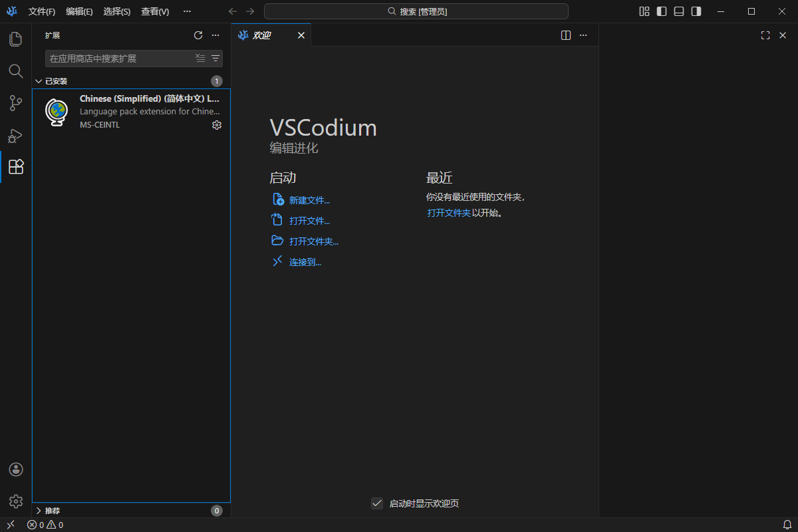This screenshot has width=798, height=532.
Task: Toggle the 启动时显示欢迎页 checkbox
Action: (x=377, y=503)
